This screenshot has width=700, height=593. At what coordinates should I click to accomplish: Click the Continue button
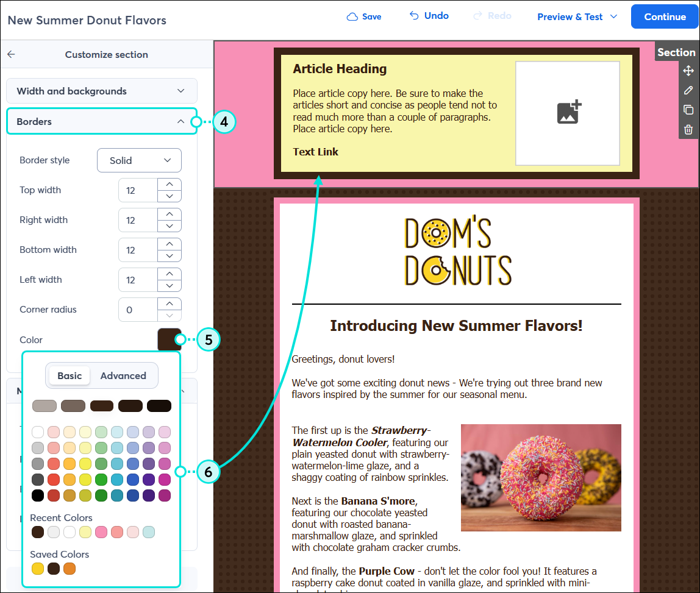pyautogui.click(x=664, y=16)
